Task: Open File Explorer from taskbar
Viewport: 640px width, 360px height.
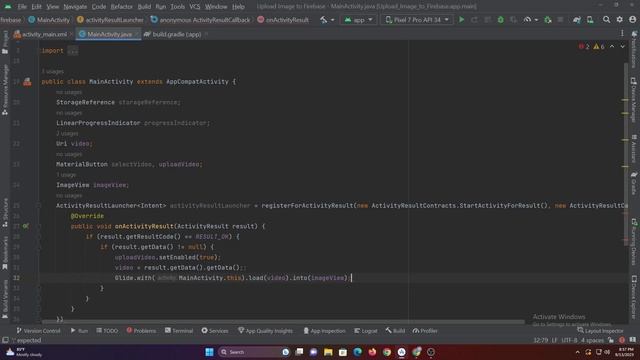Action: (328, 352)
